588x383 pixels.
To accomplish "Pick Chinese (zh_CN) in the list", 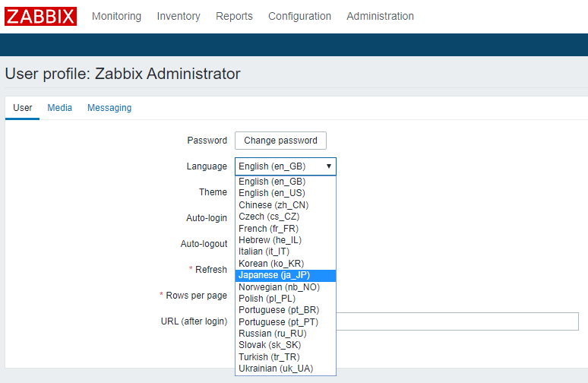I will tap(273, 205).
